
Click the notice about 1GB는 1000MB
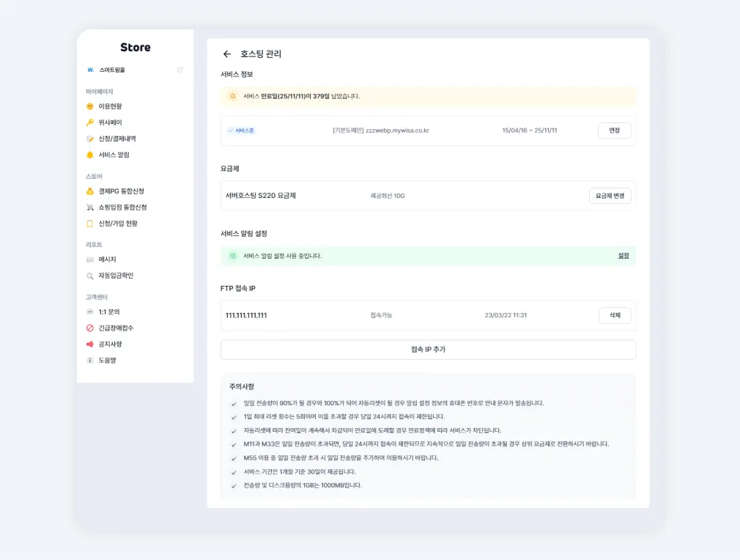click(303, 485)
